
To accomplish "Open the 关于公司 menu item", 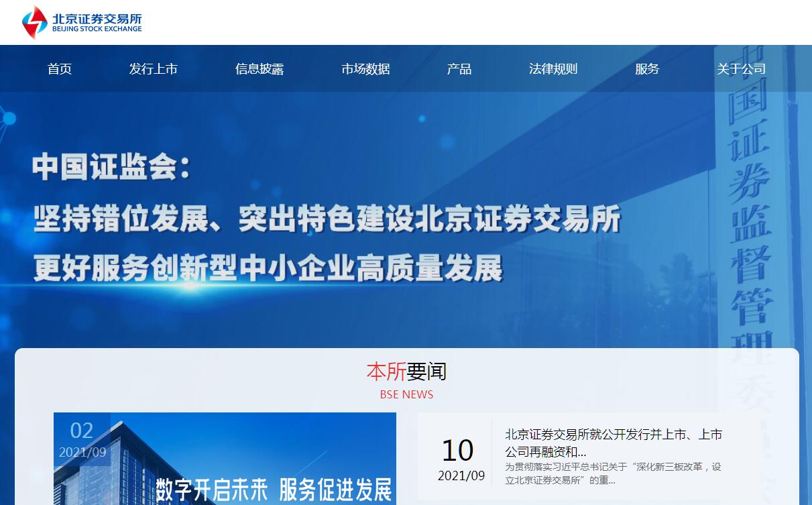I will coord(741,69).
